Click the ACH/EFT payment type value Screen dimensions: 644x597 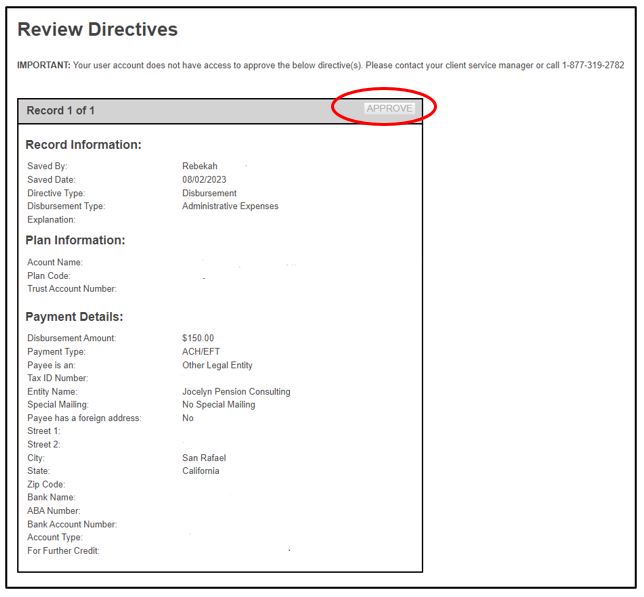[x=202, y=352]
